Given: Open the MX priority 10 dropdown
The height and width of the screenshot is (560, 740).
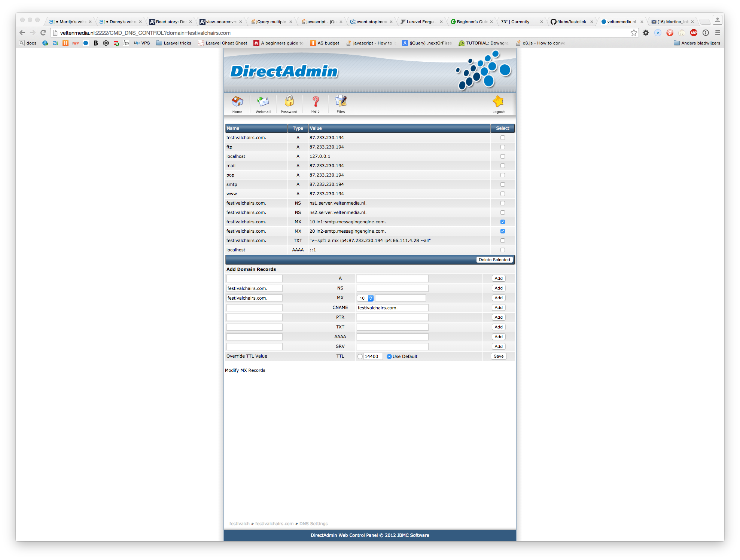Looking at the screenshot, I should [x=365, y=298].
